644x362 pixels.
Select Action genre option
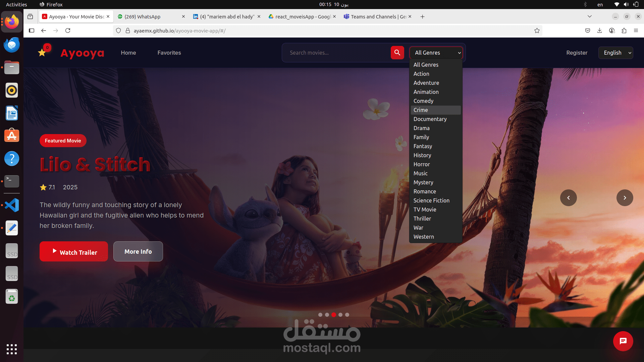[x=436, y=74]
